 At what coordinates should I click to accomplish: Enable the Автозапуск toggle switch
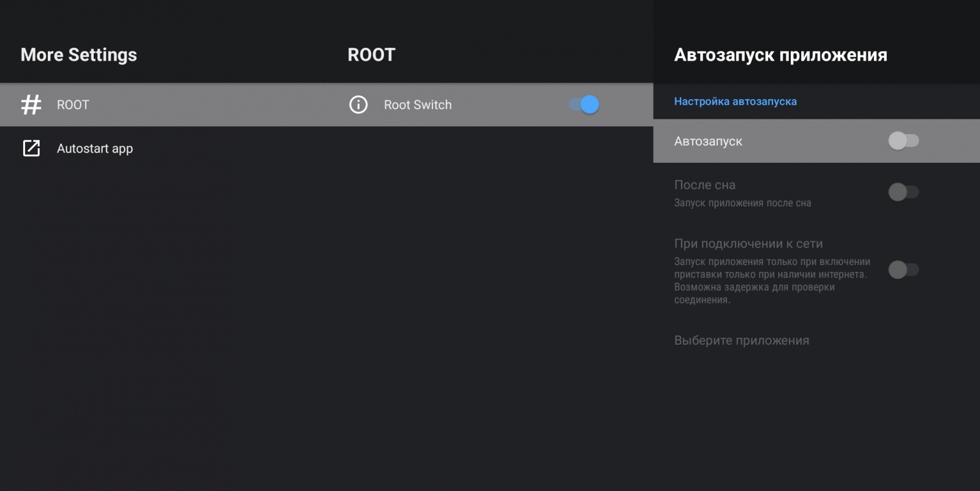click(x=903, y=141)
